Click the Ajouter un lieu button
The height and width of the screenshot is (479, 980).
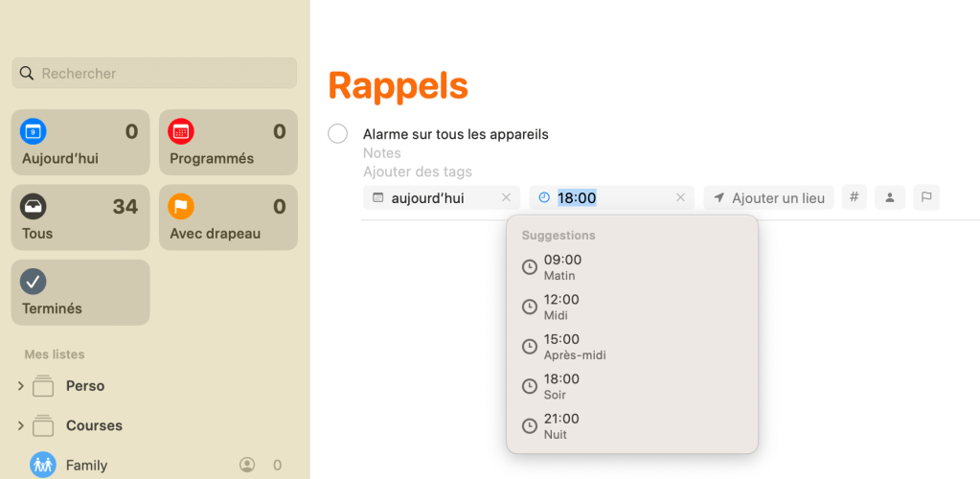pos(768,197)
